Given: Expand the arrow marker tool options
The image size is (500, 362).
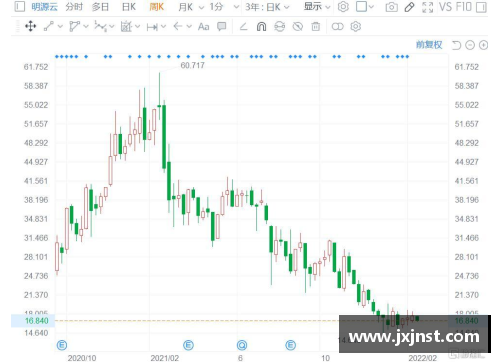Looking at the screenshot, I should [x=189, y=27].
